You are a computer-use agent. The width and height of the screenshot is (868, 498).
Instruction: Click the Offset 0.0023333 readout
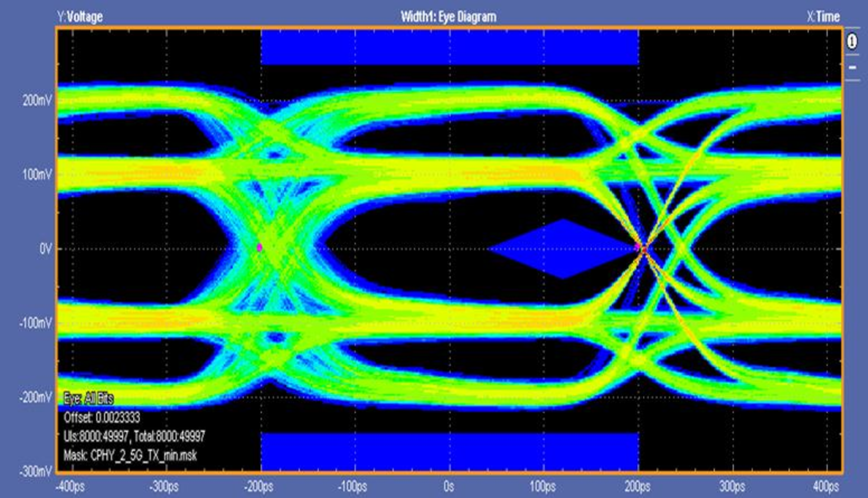pos(102,417)
